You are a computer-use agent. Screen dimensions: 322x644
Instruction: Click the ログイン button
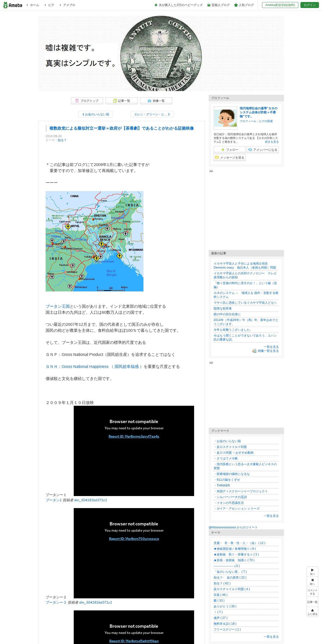pos(309,5)
